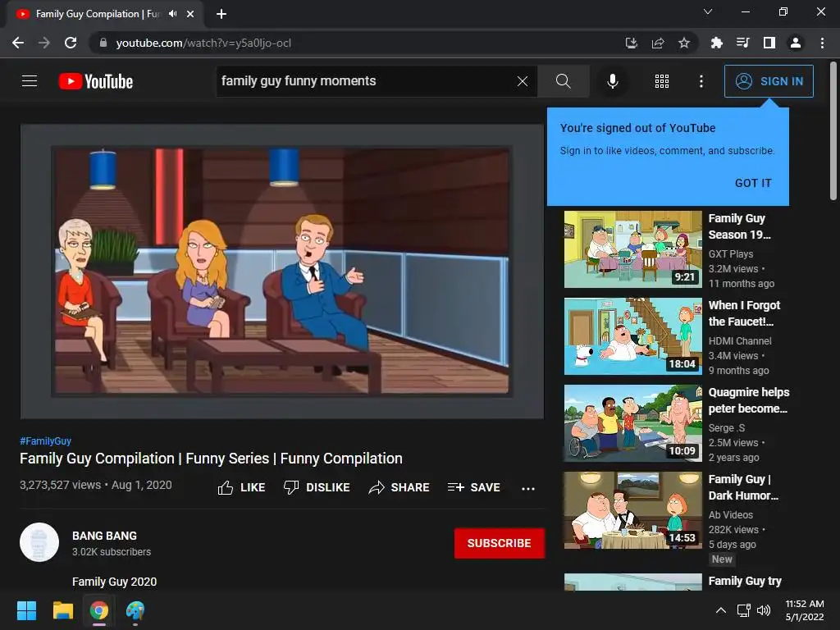The height and width of the screenshot is (630, 840).
Task: Open YouTube settings three-dot menu
Action: coord(701,81)
